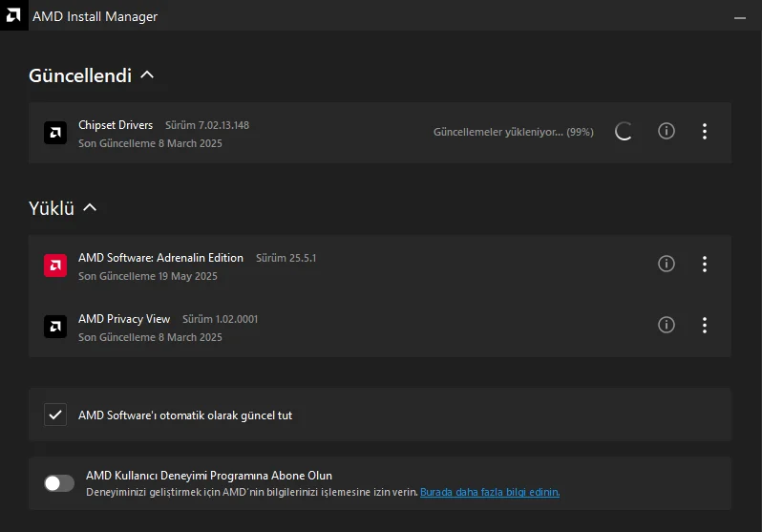Click the Chipset Drivers AMD icon
The image size is (762, 532).
tap(55, 133)
